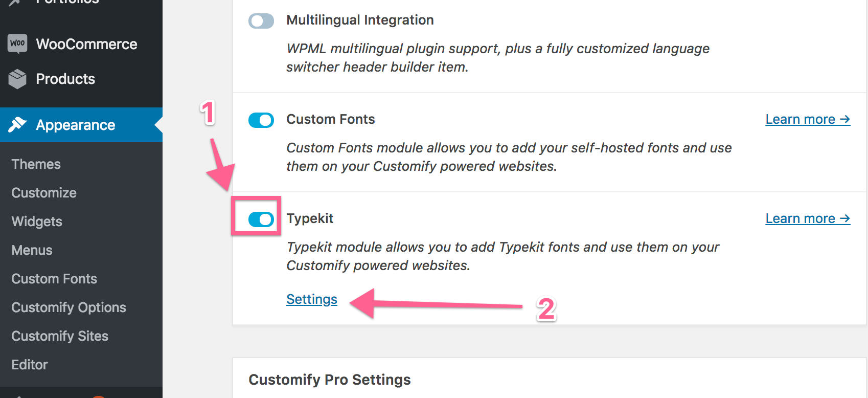
Task: Click the WooCommerce logo icon in sidebar
Action: click(17, 43)
